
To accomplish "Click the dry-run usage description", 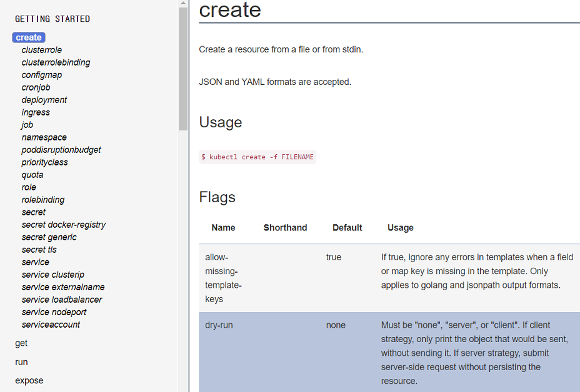I will pyautogui.click(x=474, y=353).
